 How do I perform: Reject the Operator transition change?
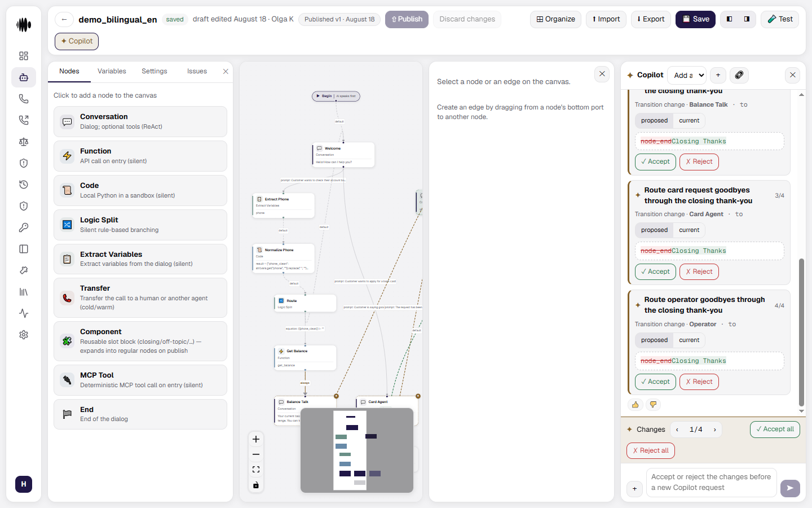click(x=699, y=382)
